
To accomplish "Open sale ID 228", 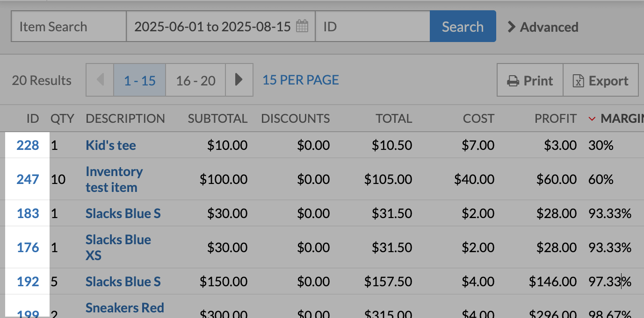I will tap(28, 145).
